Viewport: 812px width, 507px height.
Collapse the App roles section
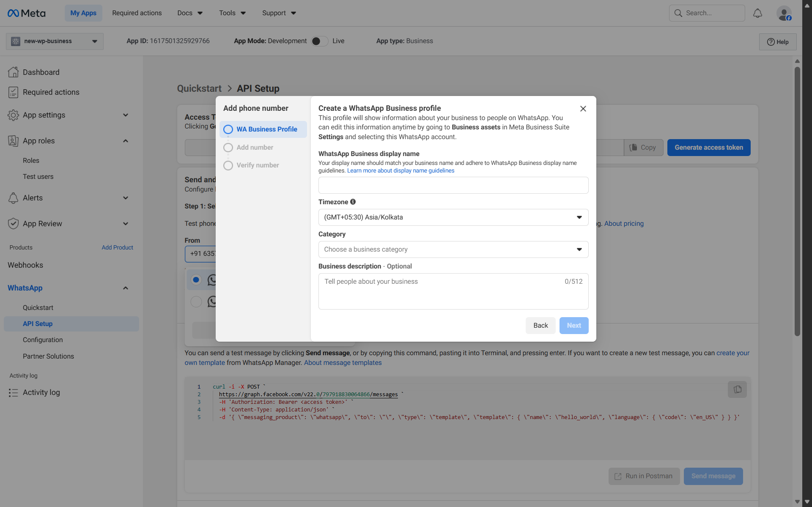click(126, 141)
